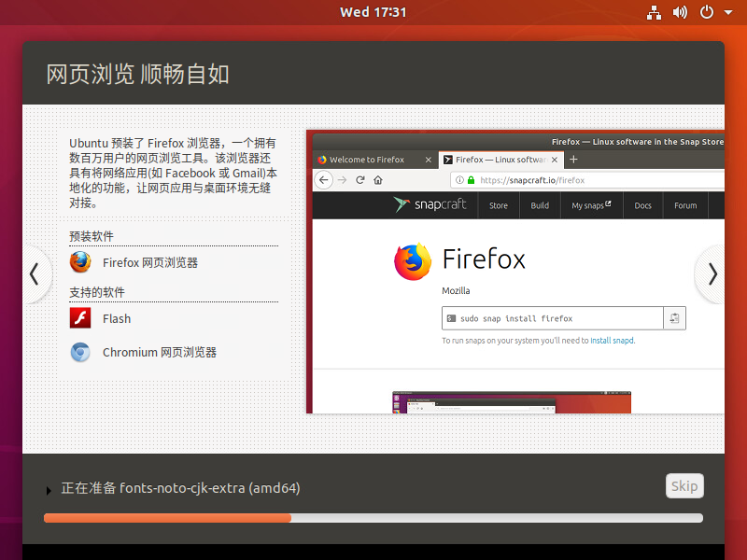747x560 pixels.
Task: Click the green padlock security icon
Action: pos(472,180)
